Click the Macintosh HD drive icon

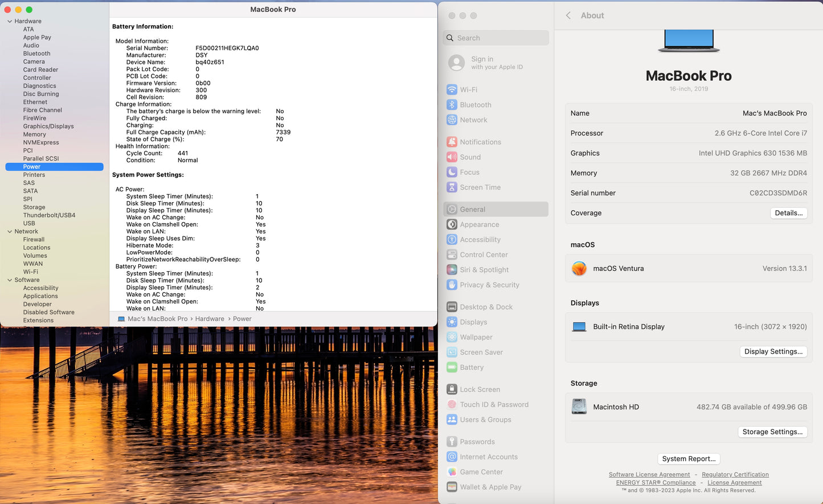coord(579,407)
